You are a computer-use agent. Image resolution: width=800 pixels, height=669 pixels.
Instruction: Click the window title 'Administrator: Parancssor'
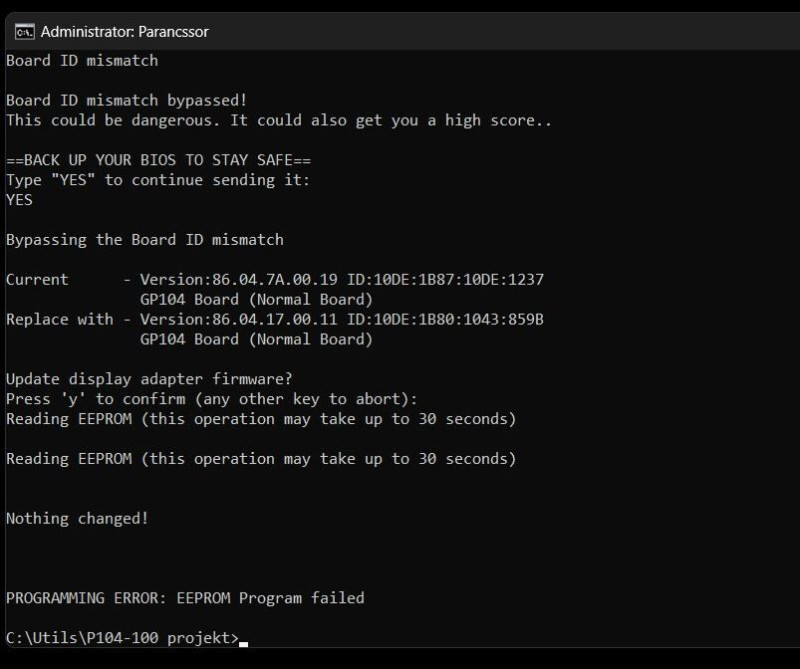124,32
